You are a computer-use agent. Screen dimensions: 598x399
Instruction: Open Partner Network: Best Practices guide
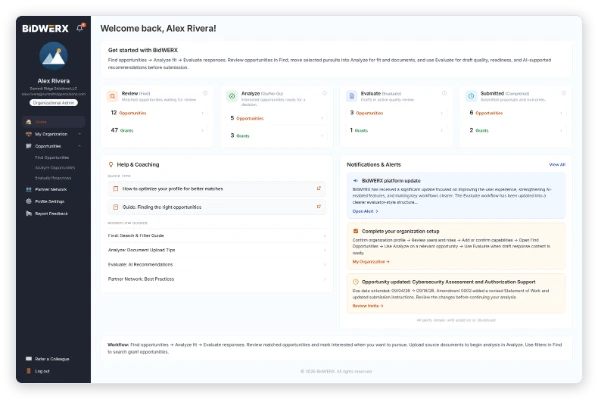pyautogui.click(x=217, y=279)
